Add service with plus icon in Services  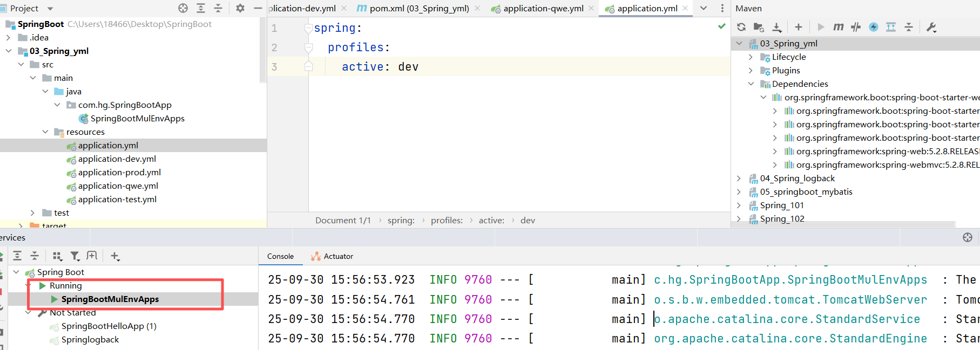(115, 256)
